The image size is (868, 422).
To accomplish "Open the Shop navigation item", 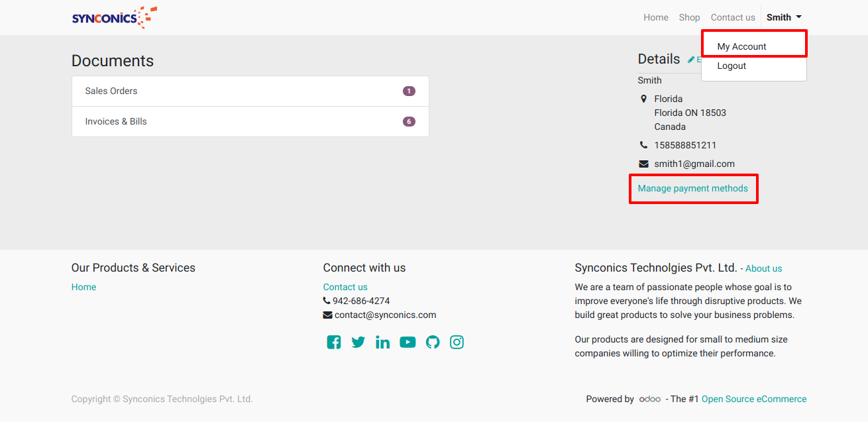I will coord(689,18).
